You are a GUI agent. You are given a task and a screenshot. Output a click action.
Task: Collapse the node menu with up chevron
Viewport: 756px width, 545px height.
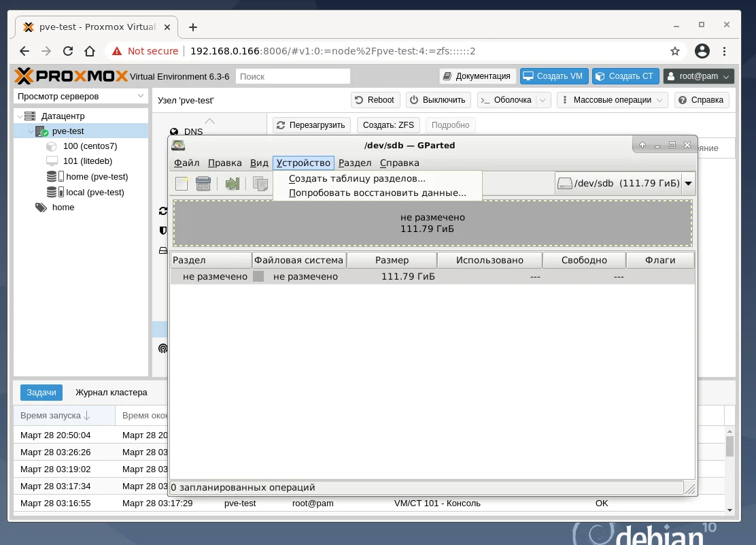click(x=209, y=121)
